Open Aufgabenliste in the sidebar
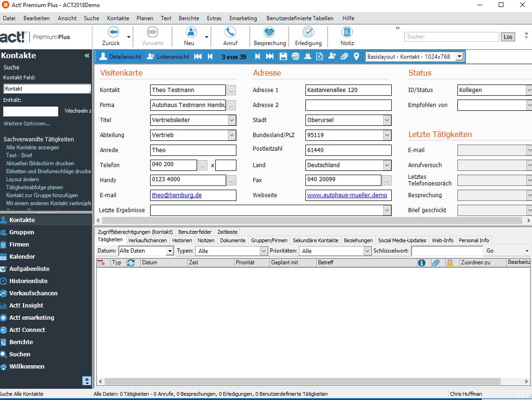This screenshot has height=400, width=532. tap(29, 269)
